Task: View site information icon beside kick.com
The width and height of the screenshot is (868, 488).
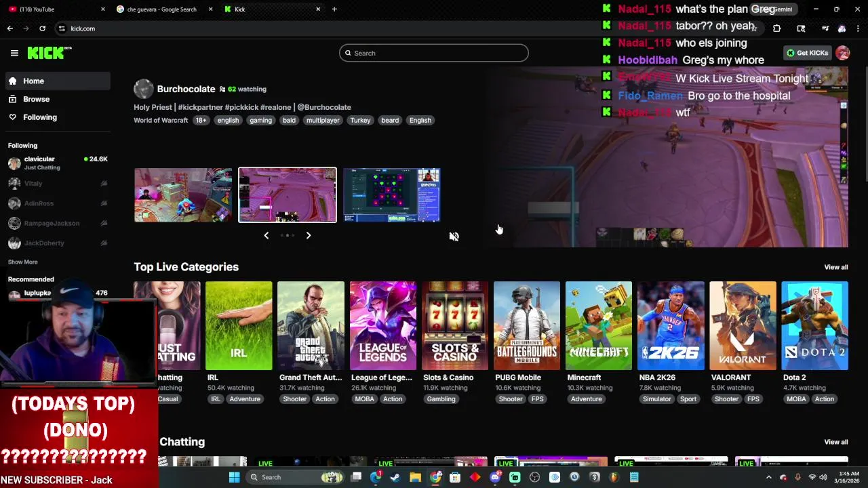Action: tap(62, 28)
